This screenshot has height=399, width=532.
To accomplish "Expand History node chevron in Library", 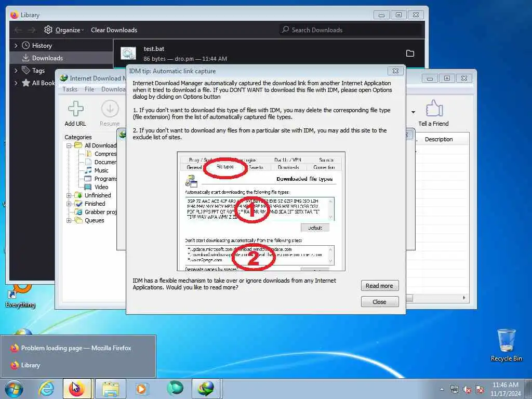I will [16, 46].
